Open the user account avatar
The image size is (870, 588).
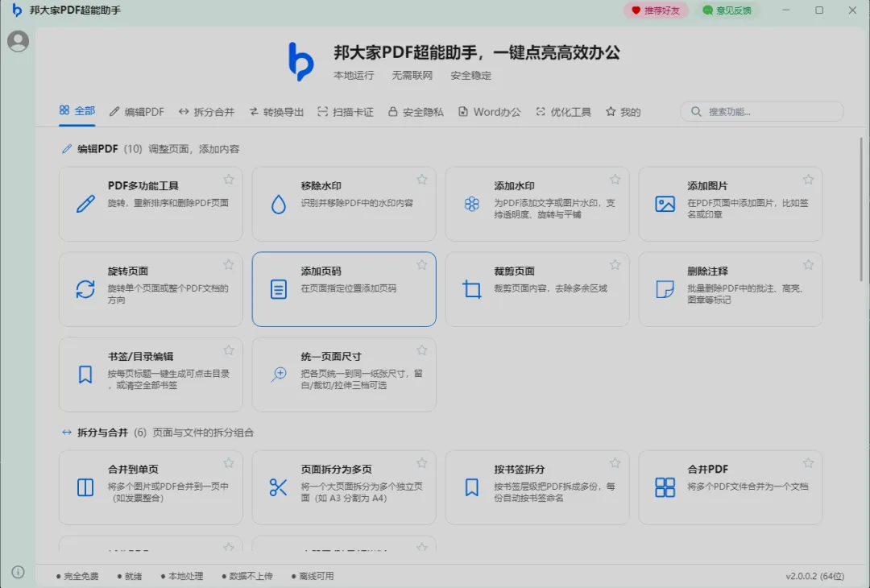click(x=18, y=41)
